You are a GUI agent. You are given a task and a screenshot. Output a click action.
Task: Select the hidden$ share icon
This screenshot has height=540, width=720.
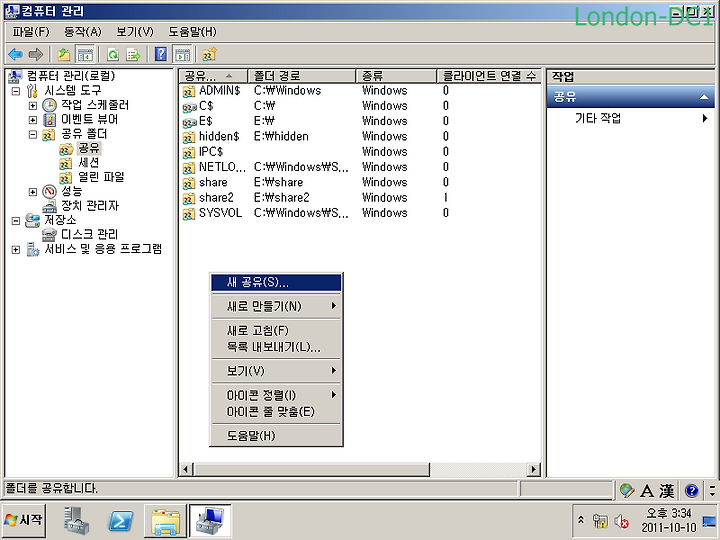189,137
